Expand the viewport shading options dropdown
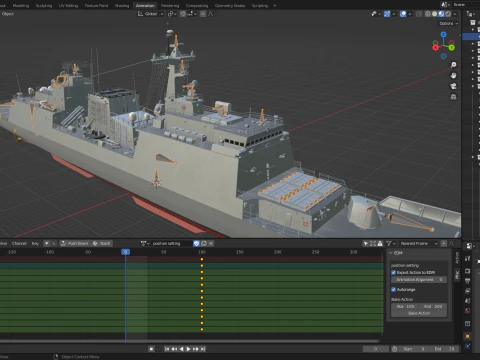 (455, 14)
